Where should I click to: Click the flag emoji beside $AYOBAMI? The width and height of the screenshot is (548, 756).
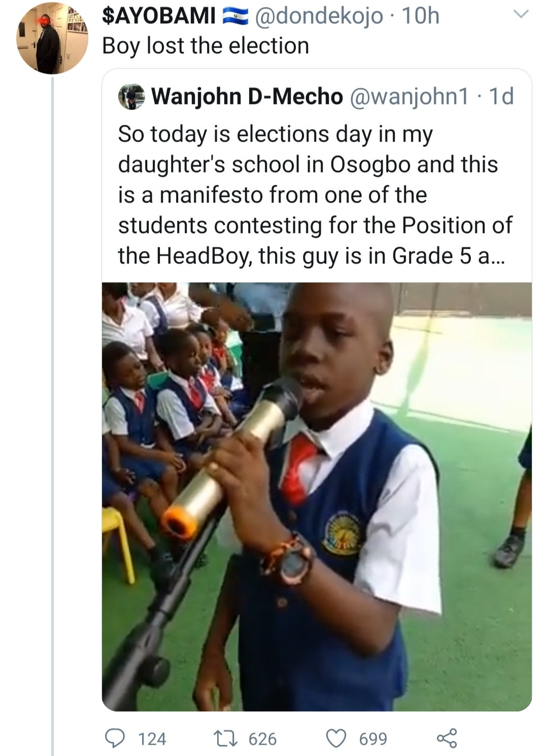click(236, 17)
